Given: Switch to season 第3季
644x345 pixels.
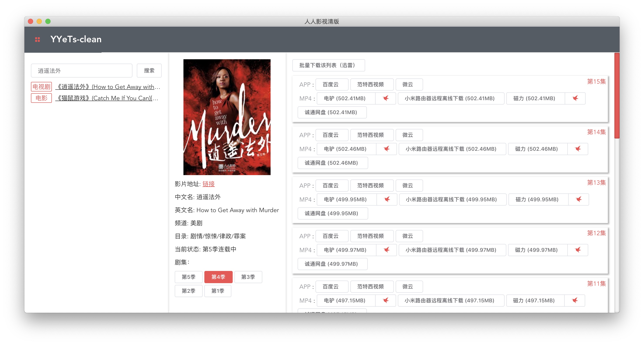Looking at the screenshot, I should [248, 277].
